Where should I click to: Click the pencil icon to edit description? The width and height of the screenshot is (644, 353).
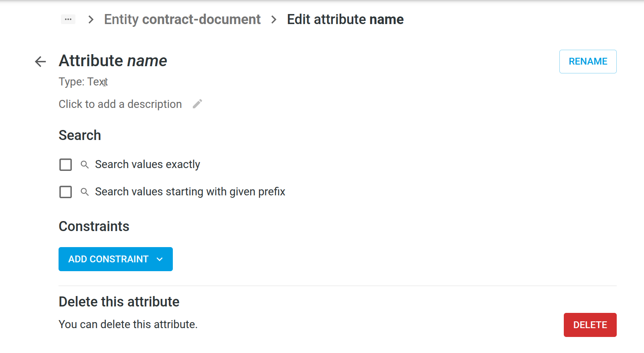click(197, 104)
